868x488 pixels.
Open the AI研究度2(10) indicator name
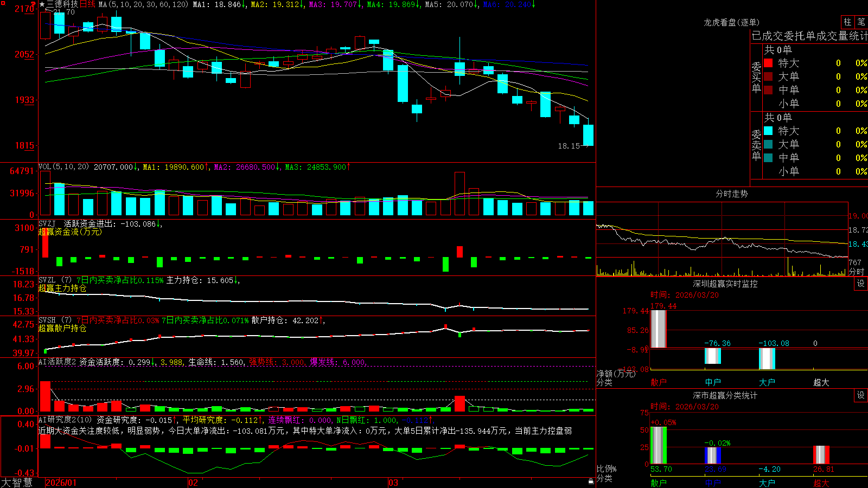66,420
